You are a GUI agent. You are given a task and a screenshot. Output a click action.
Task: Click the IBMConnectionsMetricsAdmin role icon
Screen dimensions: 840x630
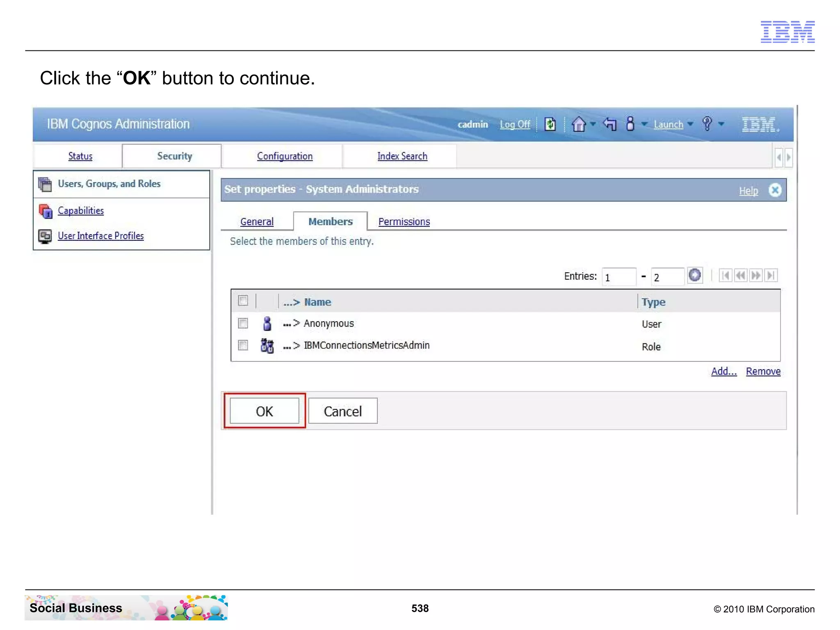(267, 346)
